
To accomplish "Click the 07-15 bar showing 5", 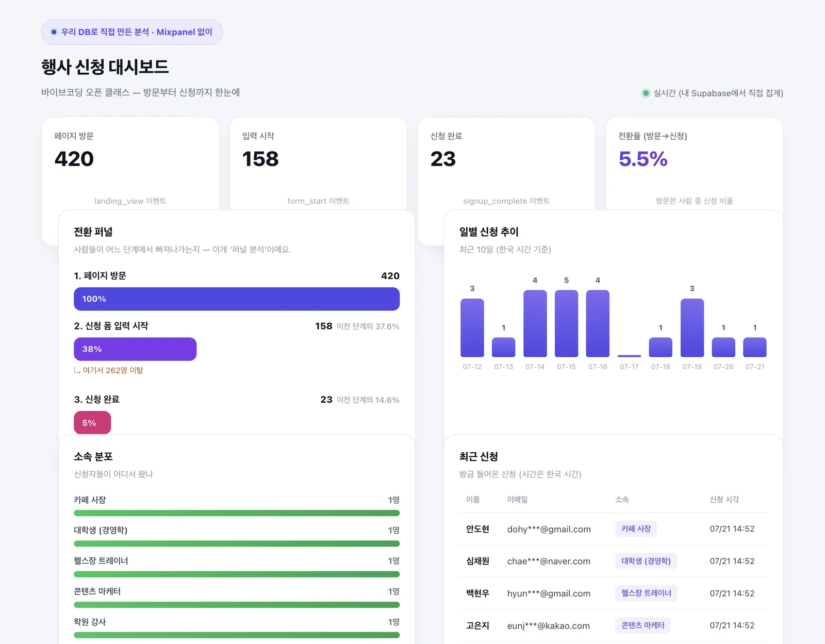I will click(x=567, y=323).
